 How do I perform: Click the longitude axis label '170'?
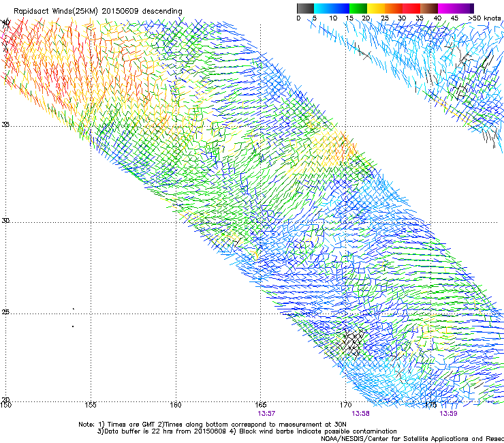click(x=345, y=405)
